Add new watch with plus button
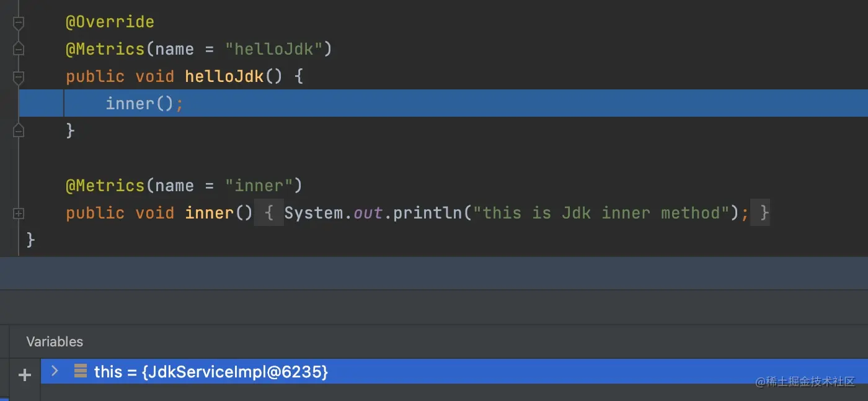Image resolution: width=868 pixels, height=401 pixels. tap(25, 374)
